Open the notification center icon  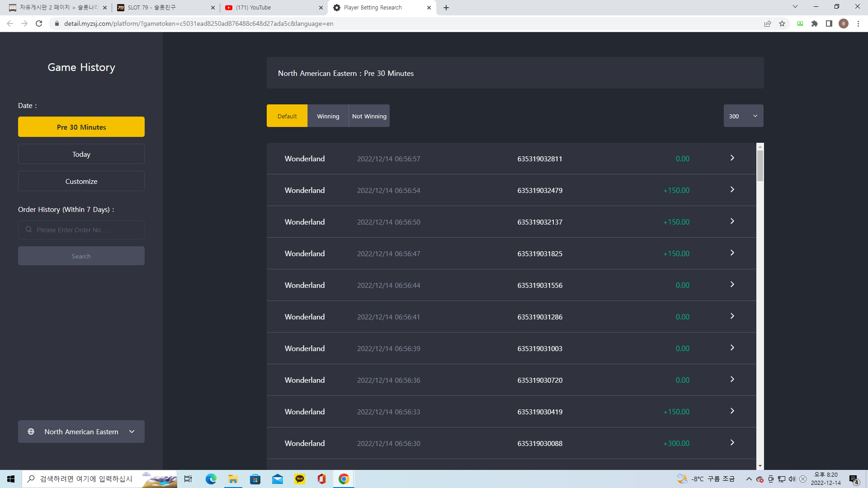854,479
